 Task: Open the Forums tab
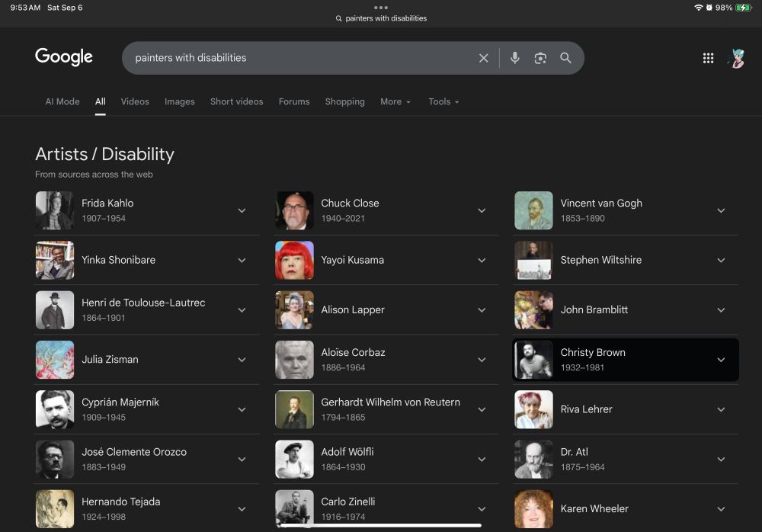tap(294, 101)
